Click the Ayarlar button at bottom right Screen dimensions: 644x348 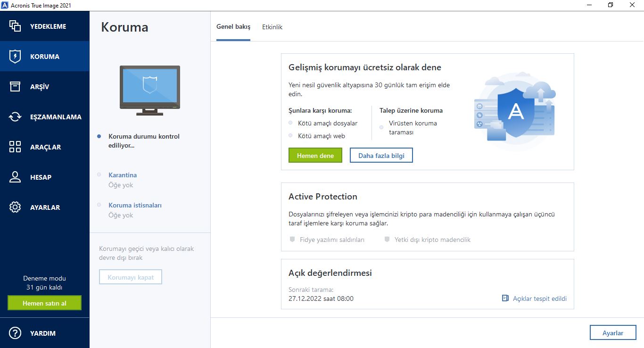613,333
